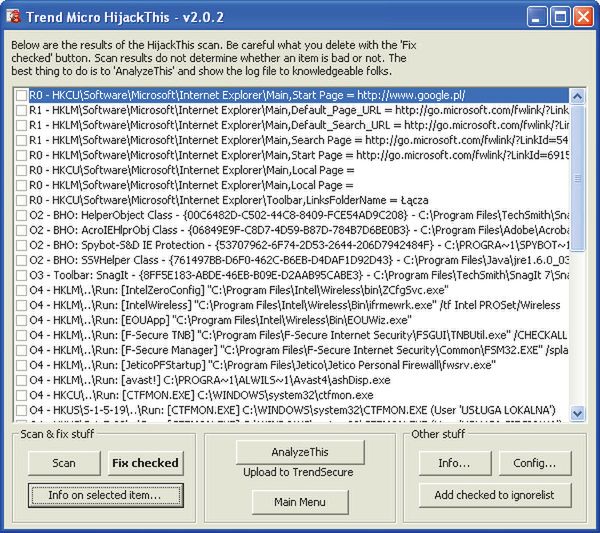This screenshot has width=600, height=533.
Task: Open Info on selected item
Action: [105, 495]
